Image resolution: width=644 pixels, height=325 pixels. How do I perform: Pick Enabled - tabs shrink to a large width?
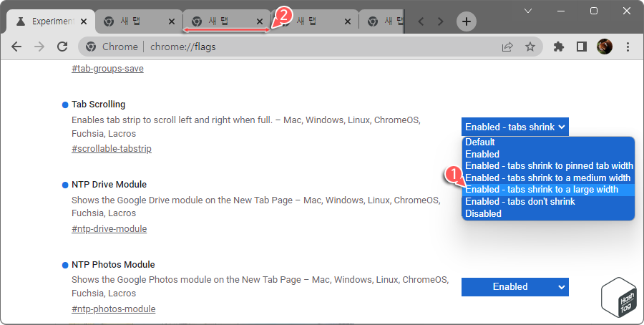[x=548, y=190]
